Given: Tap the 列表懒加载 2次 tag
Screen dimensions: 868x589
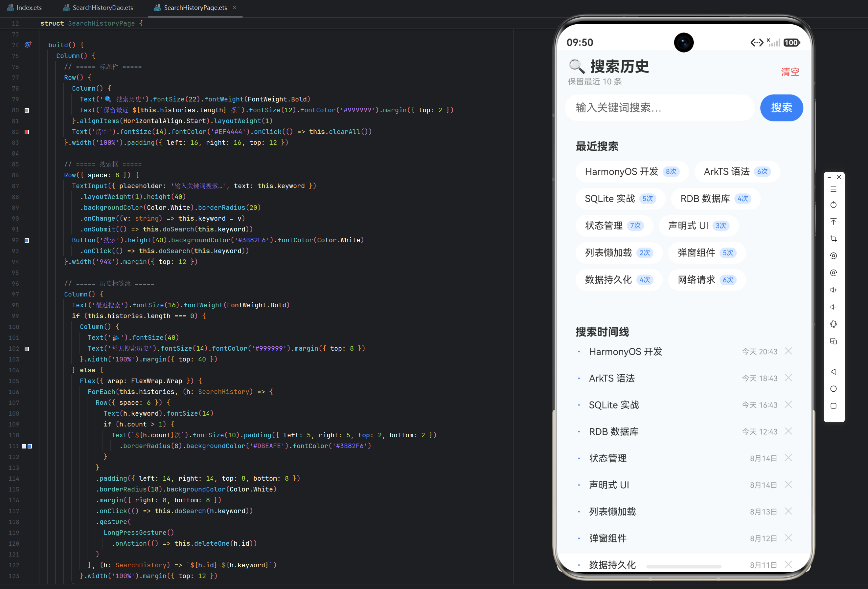Looking at the screenshot, I should (619, 253).
